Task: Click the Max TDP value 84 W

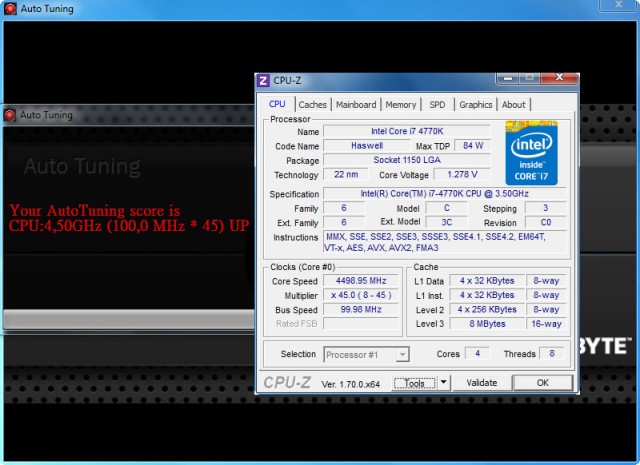Action: pyautogui.click(x=473, y=146)
